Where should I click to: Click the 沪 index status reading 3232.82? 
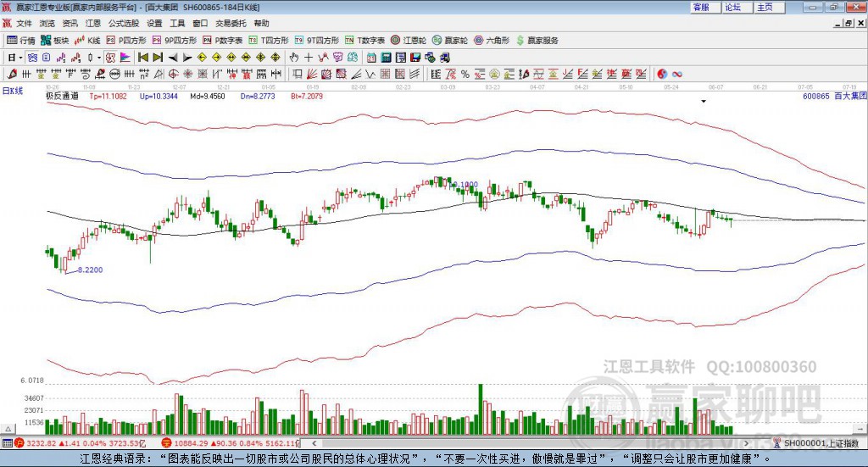click(82, 443)
